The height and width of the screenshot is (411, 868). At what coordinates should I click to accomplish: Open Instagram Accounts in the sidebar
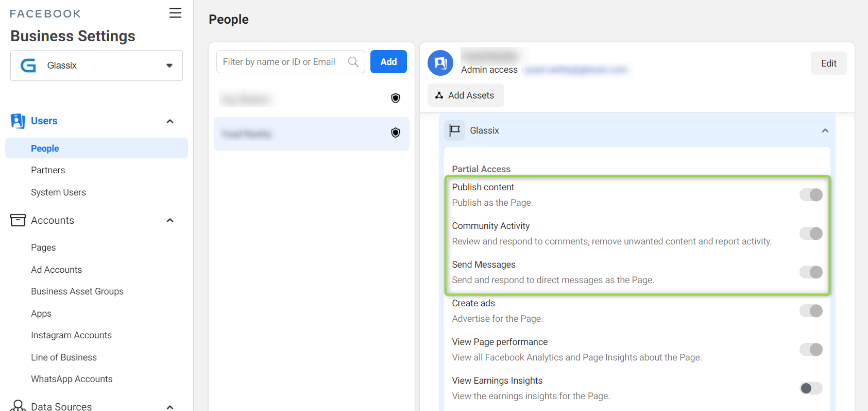[x=71, y=335]
